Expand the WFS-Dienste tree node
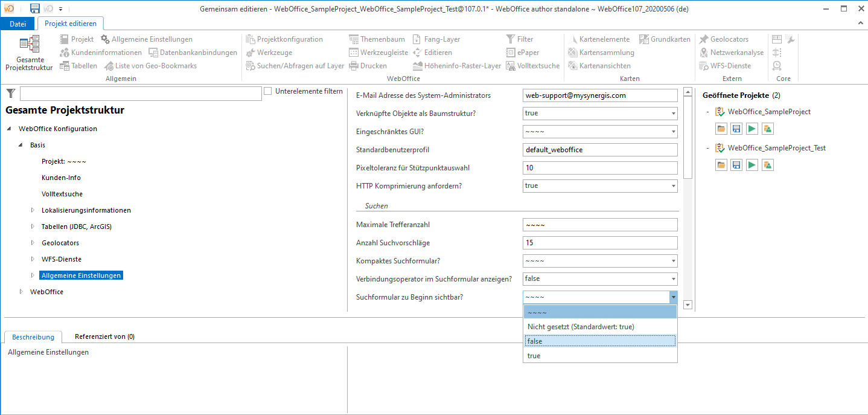The image size is (868, 415). tap(33, 259)
